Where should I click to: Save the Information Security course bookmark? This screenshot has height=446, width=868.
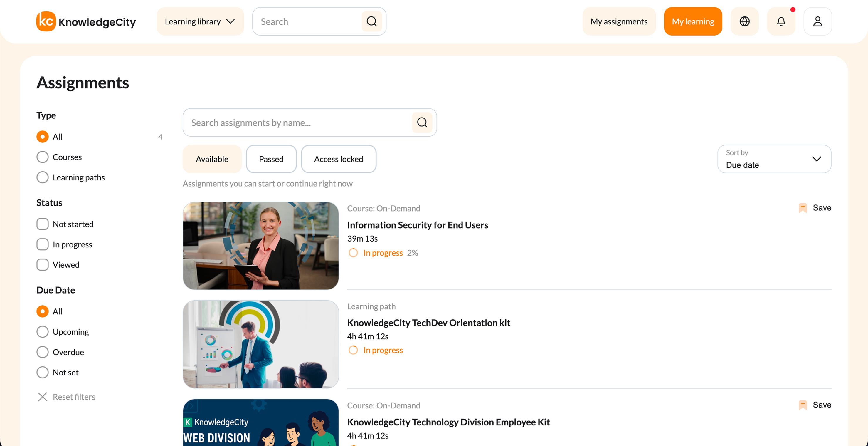(803, 208)
